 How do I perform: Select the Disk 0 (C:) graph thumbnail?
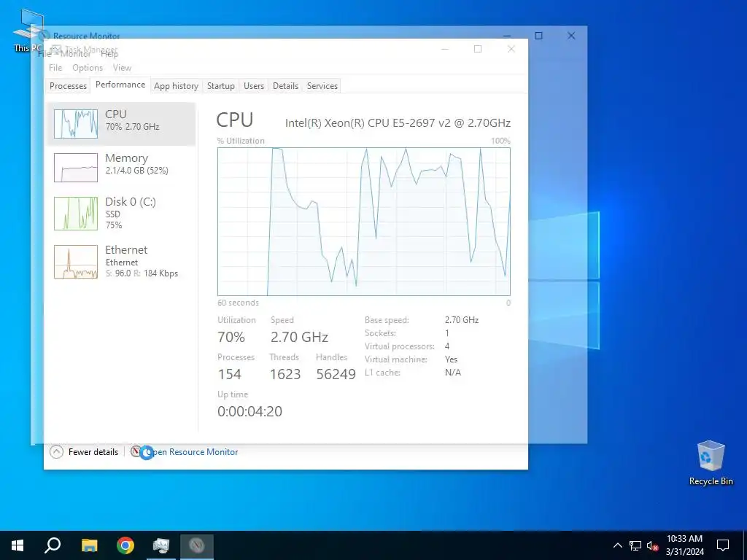[76, 214]
